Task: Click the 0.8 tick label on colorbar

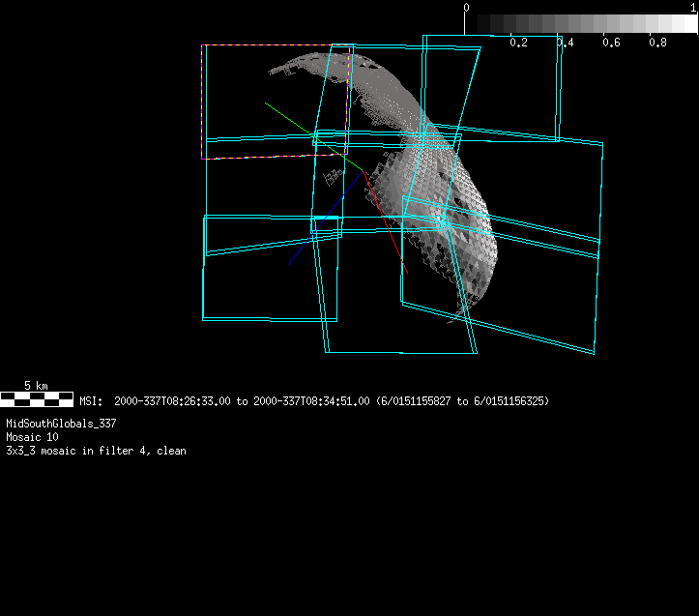Action: [x=657, y=43]
